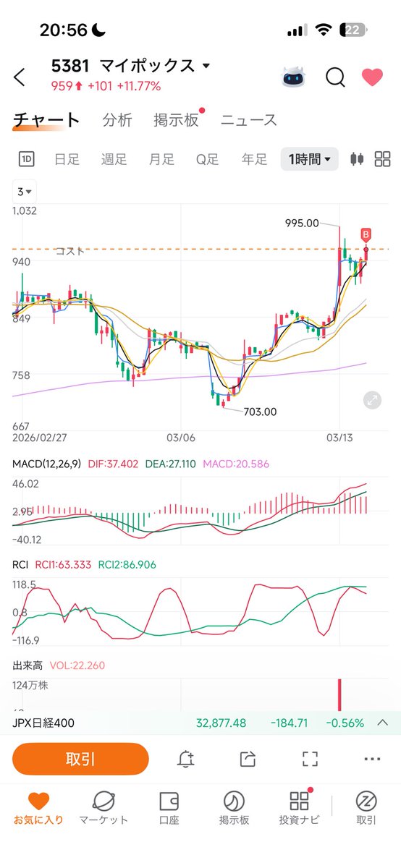Go to マーケット in bottom navigation
This screenshot has width=401, height=868.
[104, 809]
